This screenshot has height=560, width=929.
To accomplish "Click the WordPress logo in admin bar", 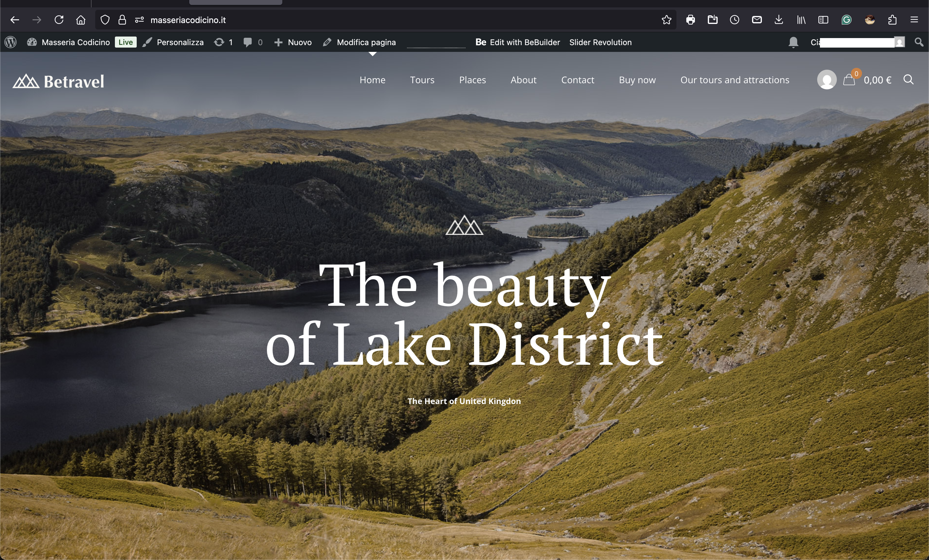I will [x=10, y=42].
